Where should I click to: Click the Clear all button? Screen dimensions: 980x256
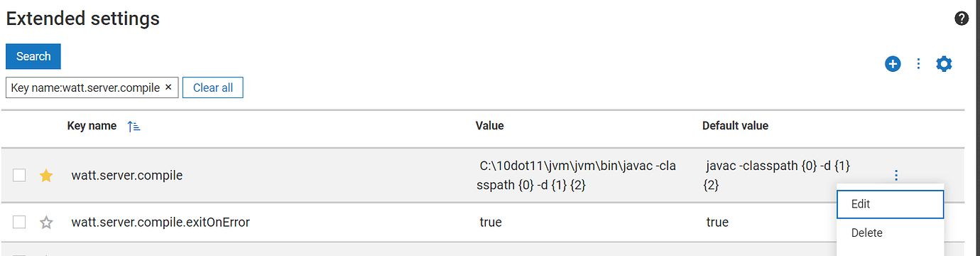[x=213, y=87]
